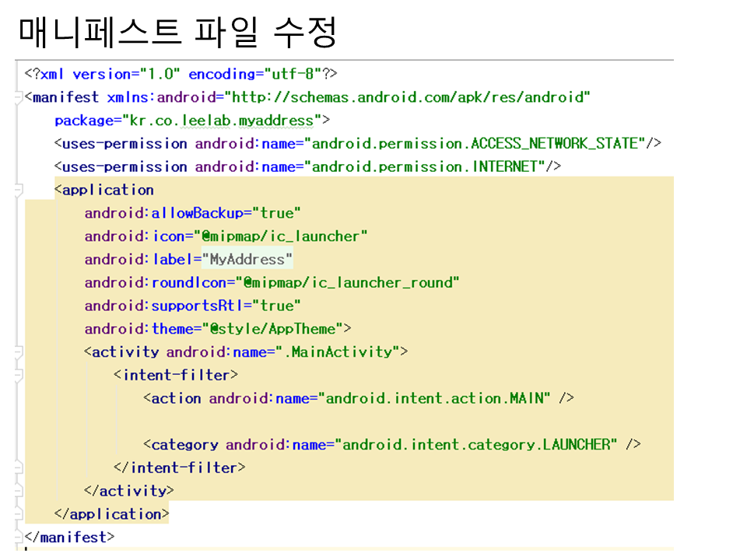Click fold end marker beside closing manifest tag
This screenshot has height=560, width=747.
click(18, 537)
